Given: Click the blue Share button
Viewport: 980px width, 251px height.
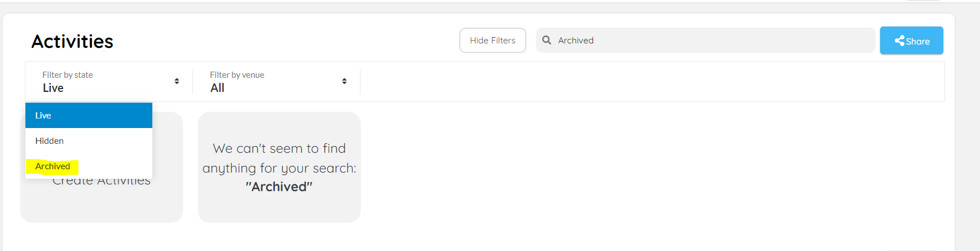Looking at the screenshot, I should 911,41.
